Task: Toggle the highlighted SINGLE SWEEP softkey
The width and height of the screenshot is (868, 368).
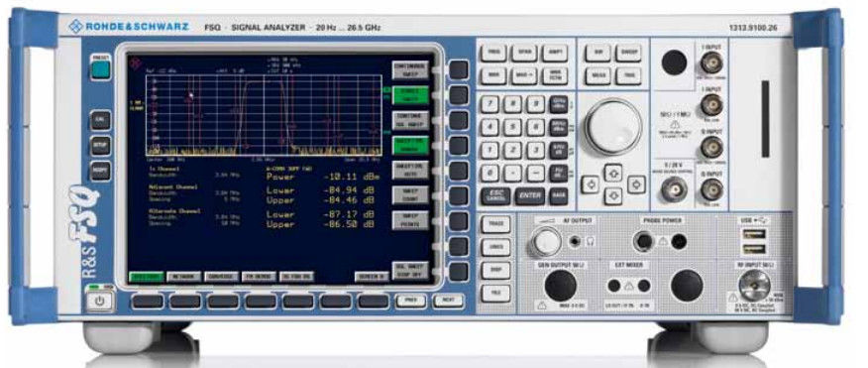Action: point(411,95)
